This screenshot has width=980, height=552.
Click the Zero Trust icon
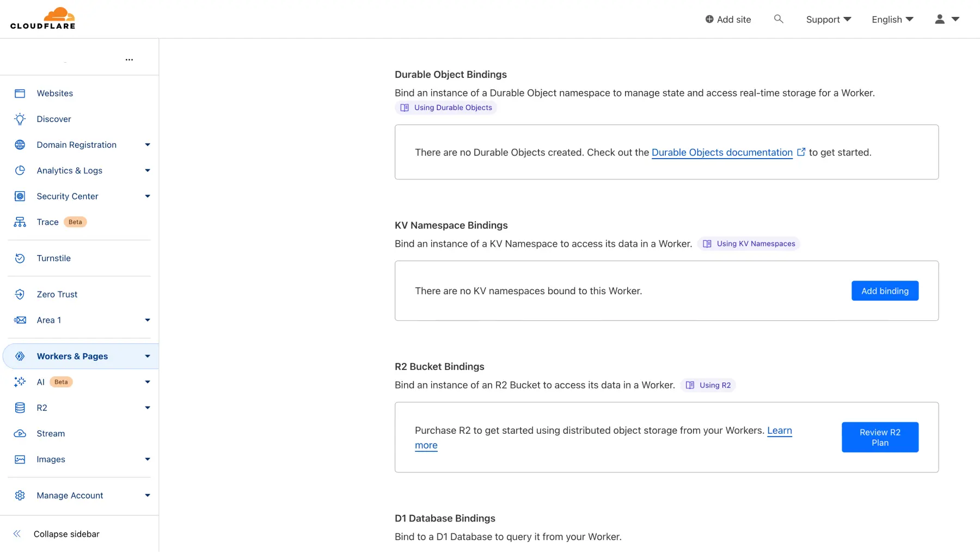[x=20, y=294]
